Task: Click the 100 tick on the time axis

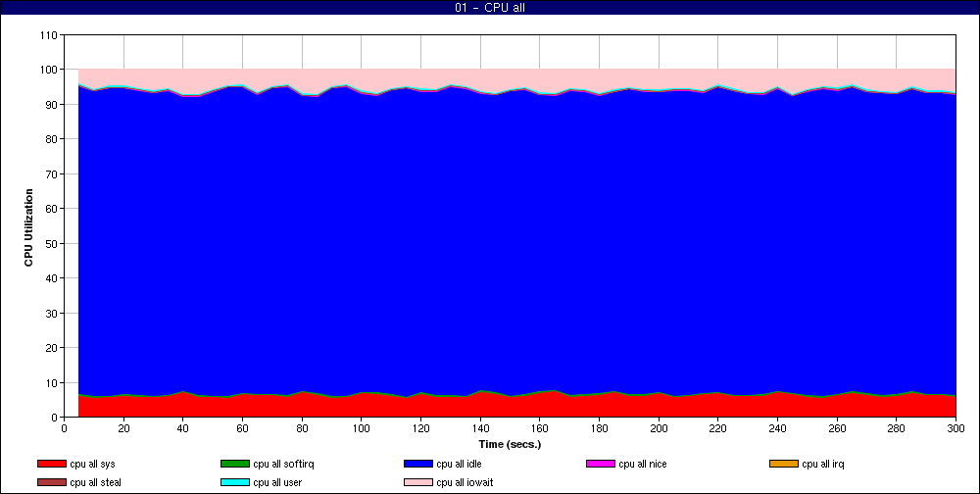Action: point(362,428)
